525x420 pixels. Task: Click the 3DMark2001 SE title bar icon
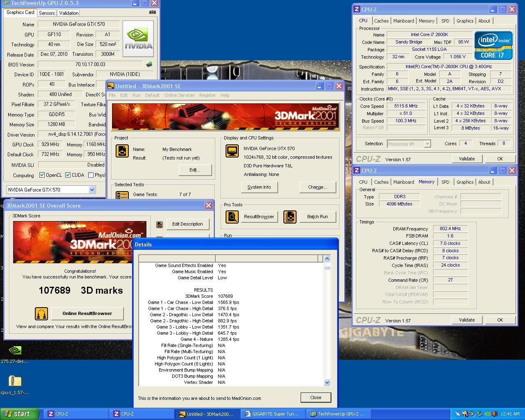(111, 86)
